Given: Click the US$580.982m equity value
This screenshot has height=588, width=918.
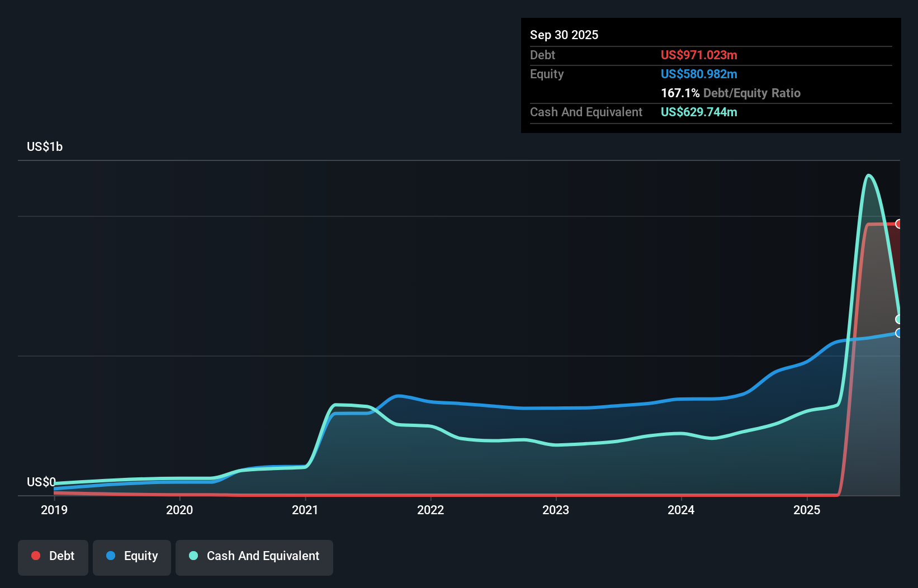Looking at the screenshot, I should (699, 74).
